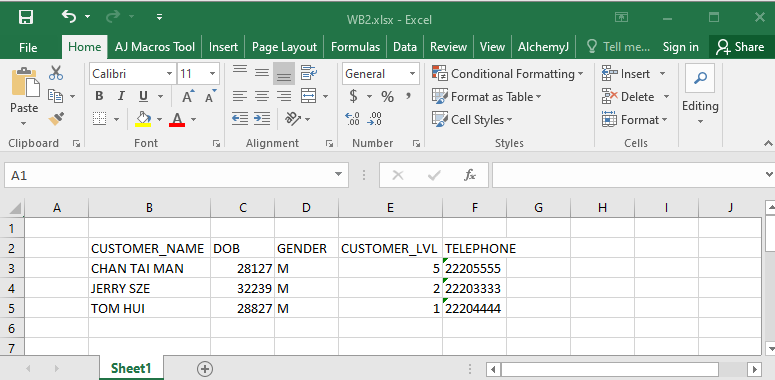The height and width of the screenshot is (380, 775).
Task: Open the File tab
Action: [28, 47]
